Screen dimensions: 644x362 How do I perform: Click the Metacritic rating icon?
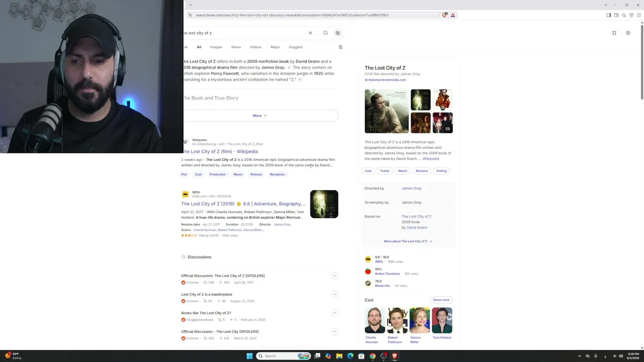point(368,284)
